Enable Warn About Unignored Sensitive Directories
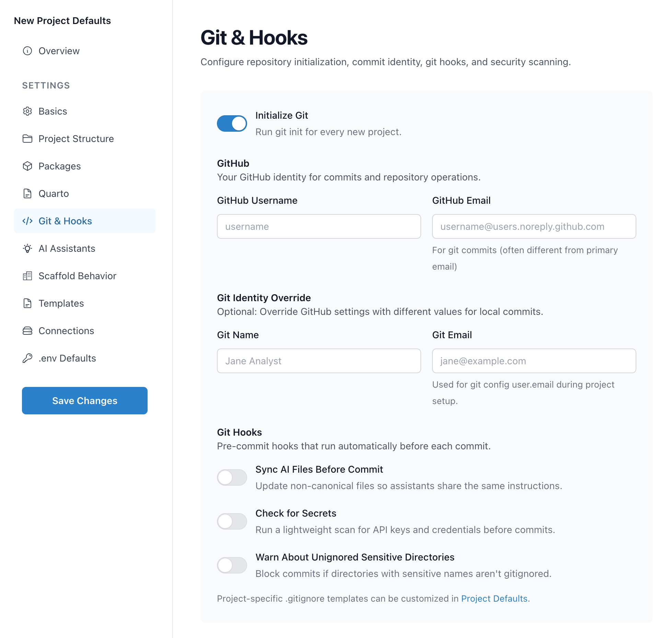672x638 pixels. (232, 565)
